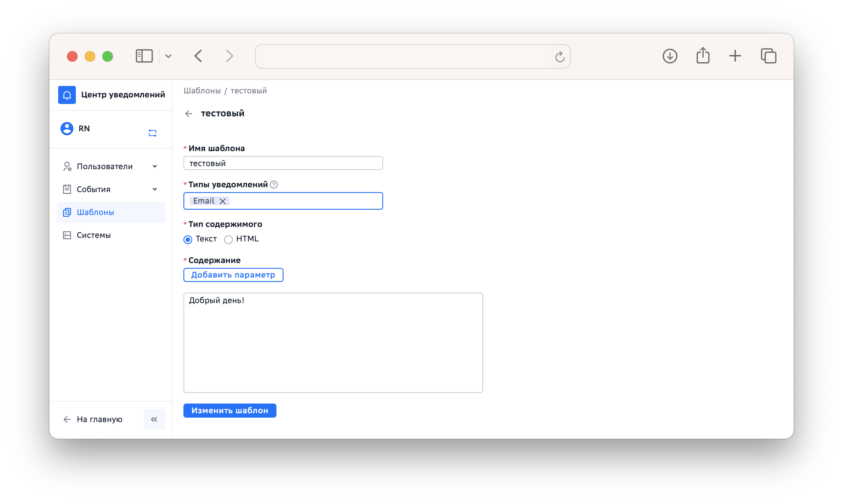Click the Пользователи user-gear icon

67,167
